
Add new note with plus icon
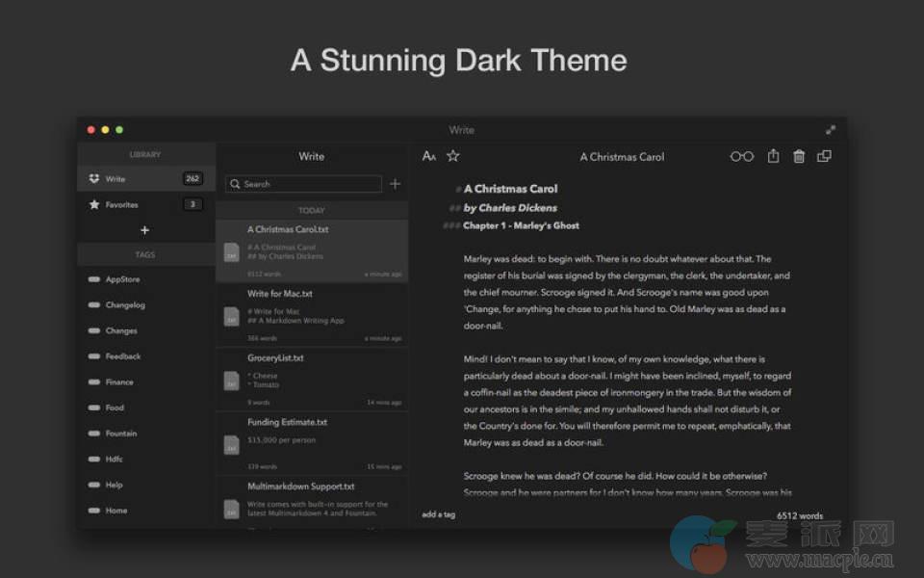point(395,184)
